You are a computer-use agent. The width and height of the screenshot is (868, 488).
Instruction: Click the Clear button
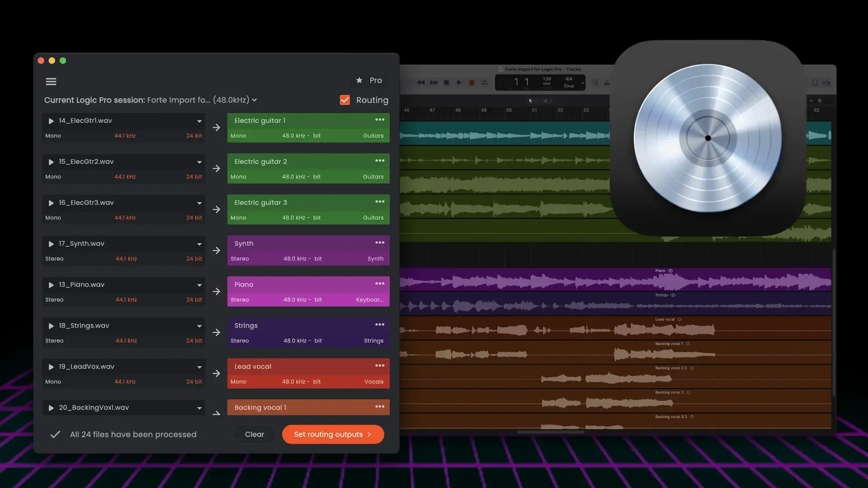click(x=254, y=434)
